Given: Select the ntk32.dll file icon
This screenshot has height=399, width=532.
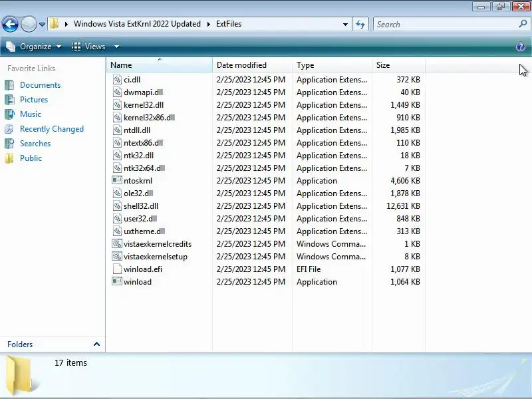Looking at the screenshot, I should pyautogui.click(x=117, y=156).
